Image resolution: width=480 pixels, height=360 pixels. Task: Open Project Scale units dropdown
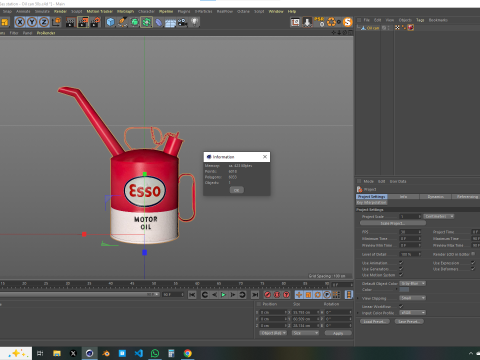439,216
